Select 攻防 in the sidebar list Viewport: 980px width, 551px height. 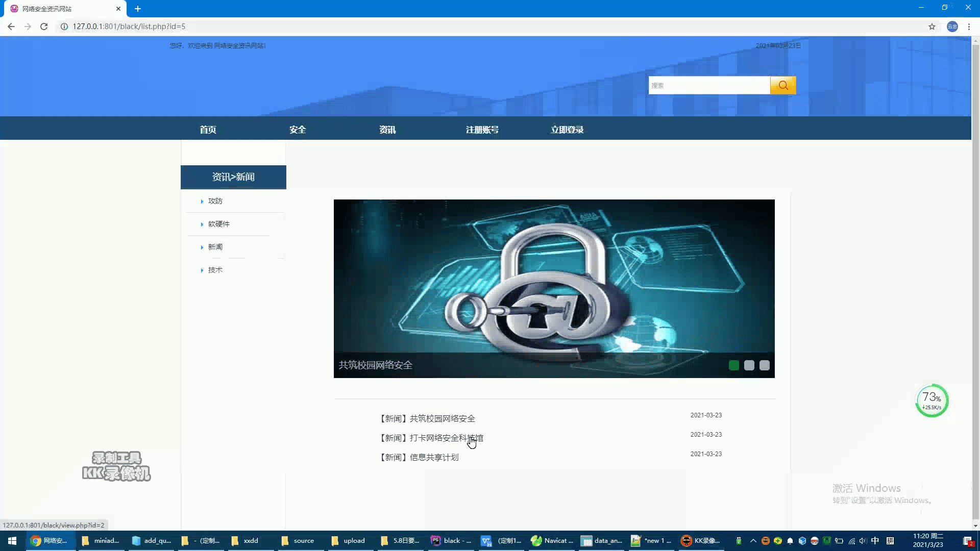(x=215, y=201)
